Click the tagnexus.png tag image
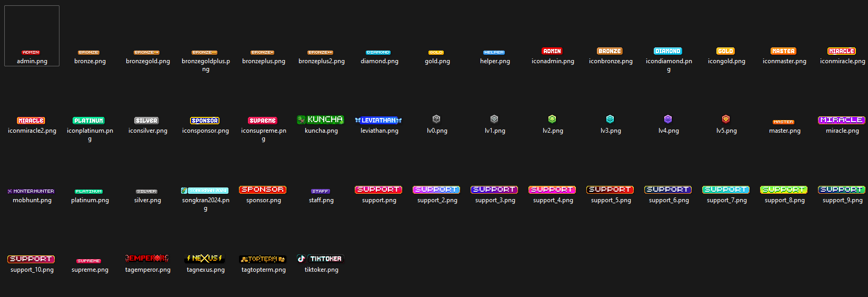The image size is (868, 297). click(205, 259)
